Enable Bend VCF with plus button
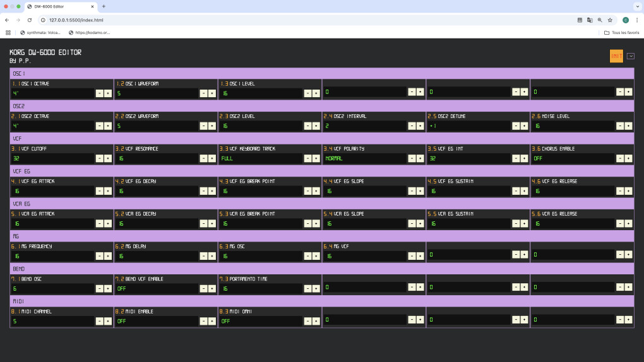Screen dimensions: 644x362 tap(212, 289)
